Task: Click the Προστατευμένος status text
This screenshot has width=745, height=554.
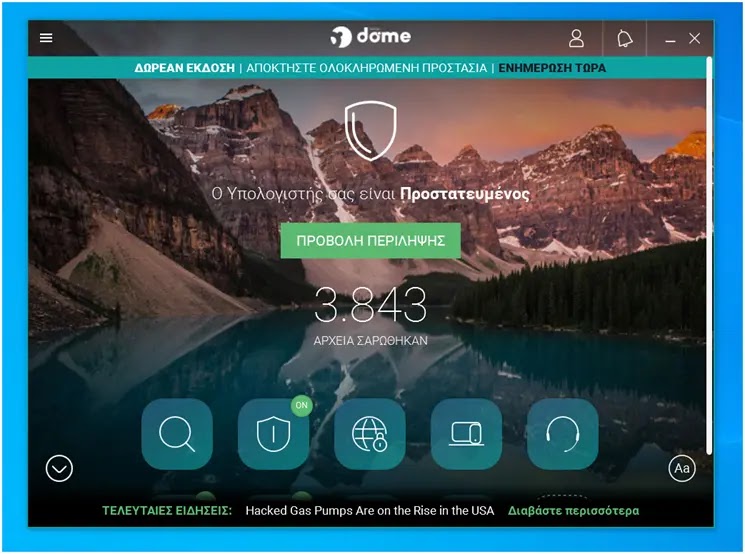Action: (465, 194)
